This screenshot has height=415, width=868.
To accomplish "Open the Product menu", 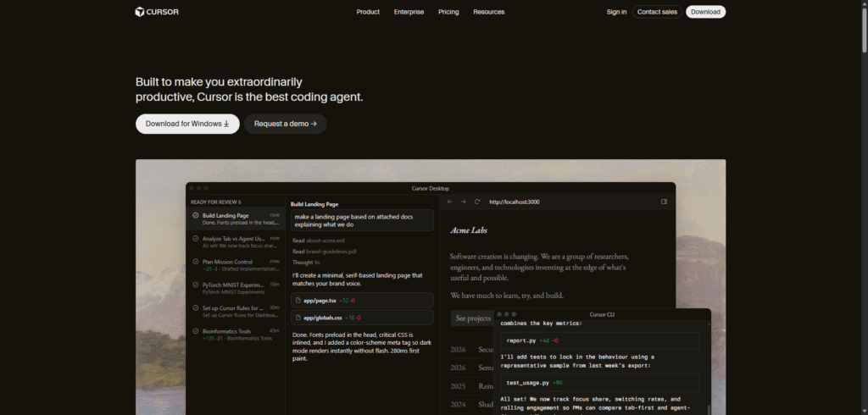I will point(368,12).
